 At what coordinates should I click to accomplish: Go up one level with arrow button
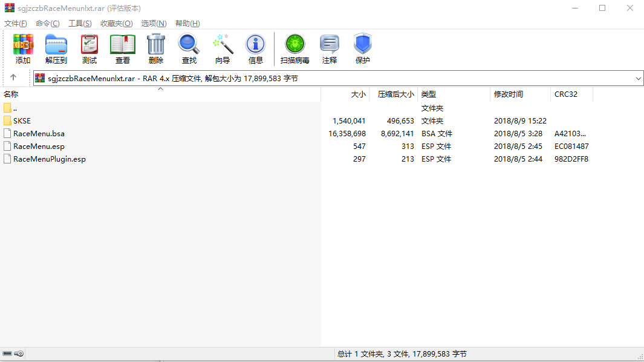pyautogui.click(x=13, y=77)
